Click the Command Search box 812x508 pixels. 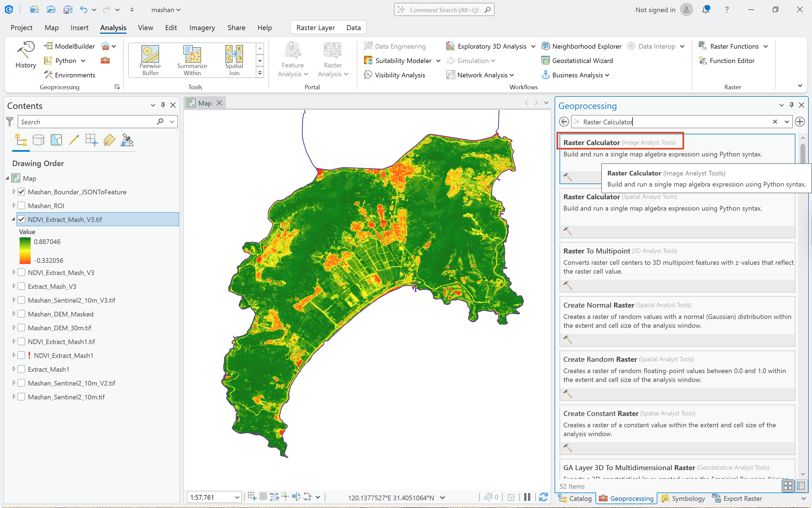(444, 9)
